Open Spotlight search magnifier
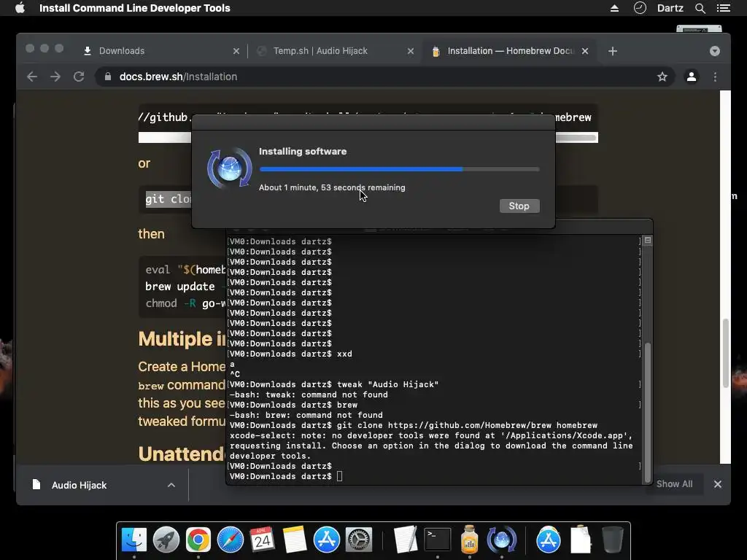Image resolution: width=747 pixels, height=560 pixels. pos(700,8)
